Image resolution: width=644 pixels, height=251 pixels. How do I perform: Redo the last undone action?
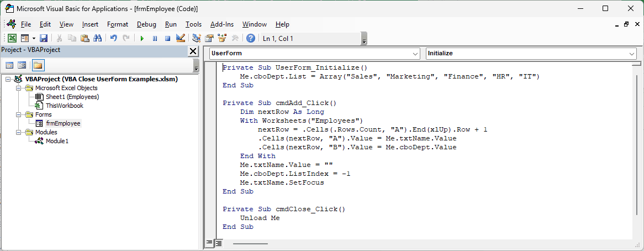tap(126, 38)
